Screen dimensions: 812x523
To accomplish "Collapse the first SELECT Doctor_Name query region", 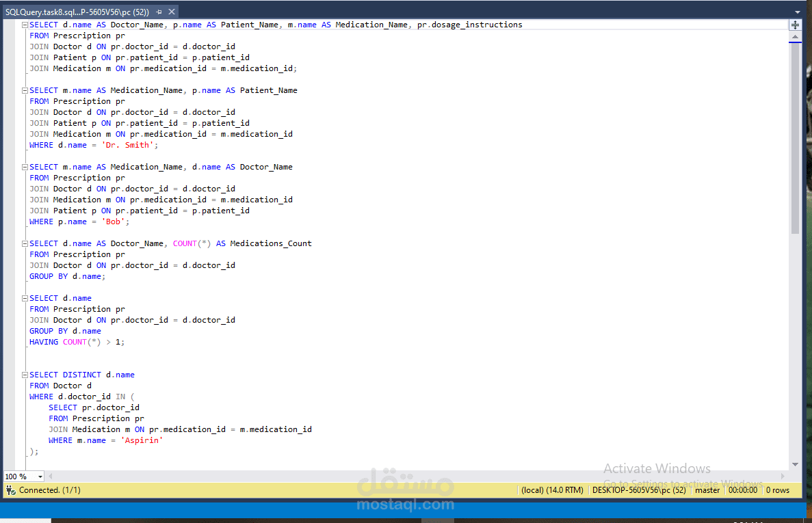I will tap(23, 24).
